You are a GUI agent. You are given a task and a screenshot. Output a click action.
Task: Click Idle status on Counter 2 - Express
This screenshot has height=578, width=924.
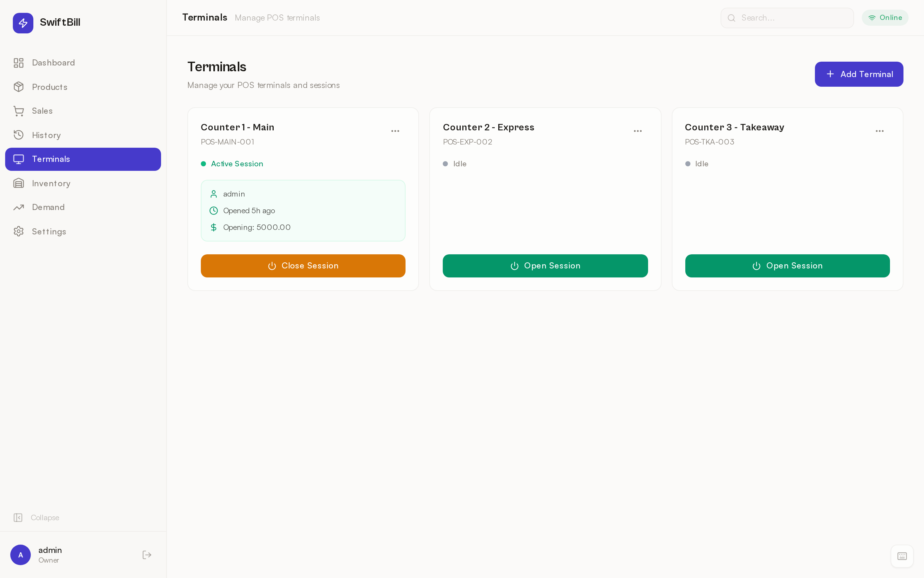point(460,164)
